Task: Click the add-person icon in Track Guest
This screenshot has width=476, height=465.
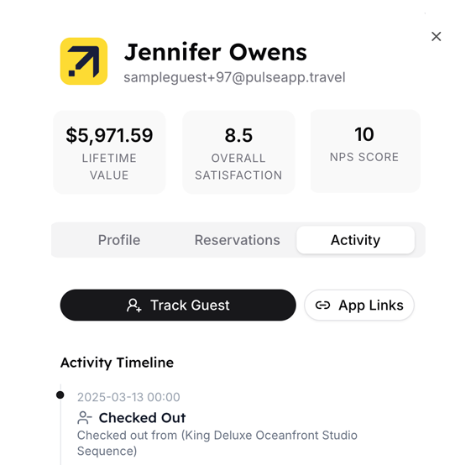Action: pos(133,306)
